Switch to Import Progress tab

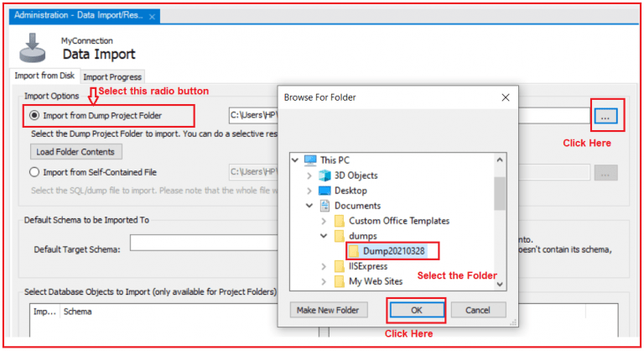[x=112, y=77]
